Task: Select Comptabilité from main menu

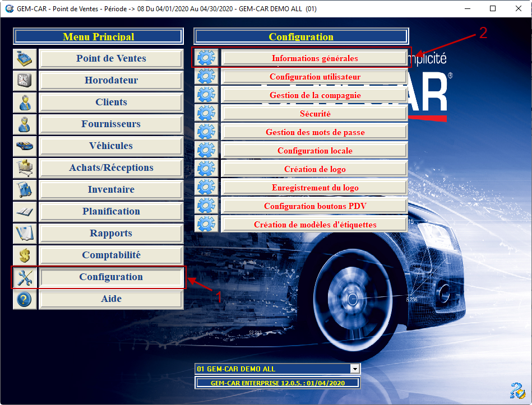Action: (x=111, y=255)
